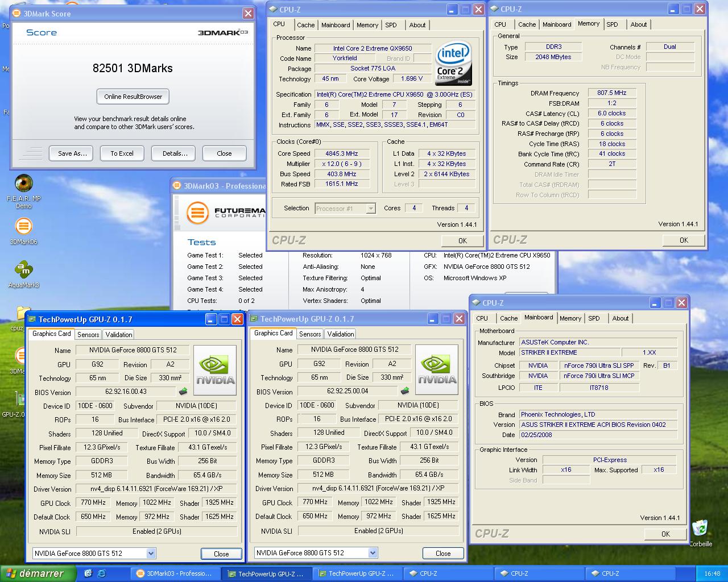Select the CPU tab in the CPU-Z Memory window
The width and height of the screenshot is (728, 582).
coord(500,24)
